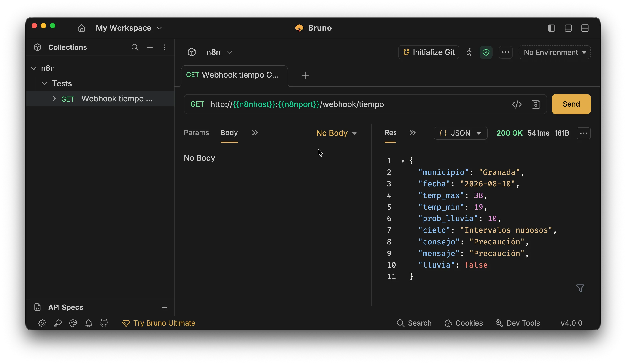Screen dimensions: 626x364
Task: Click the "Intervalos nubosos" cielo value
Action: point(506,230)
